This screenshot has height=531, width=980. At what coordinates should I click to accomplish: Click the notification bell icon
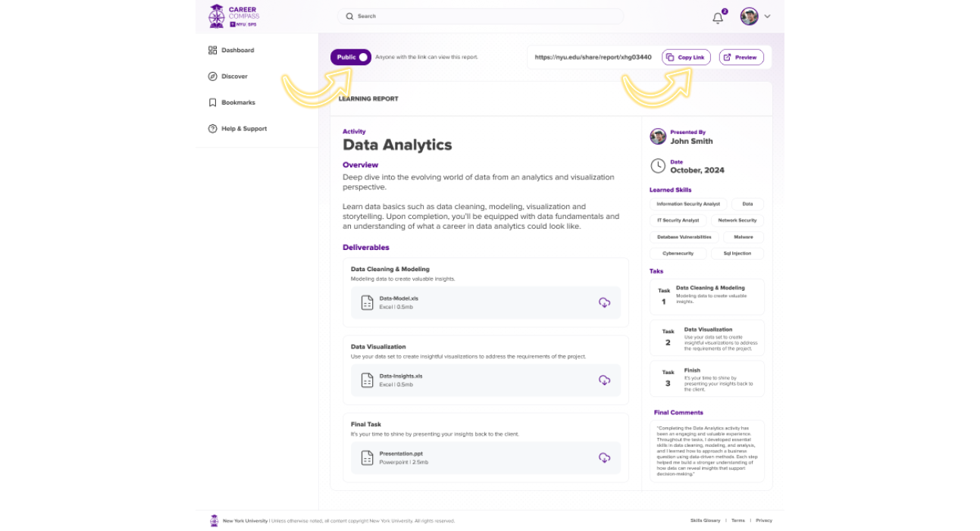(718, 17)
